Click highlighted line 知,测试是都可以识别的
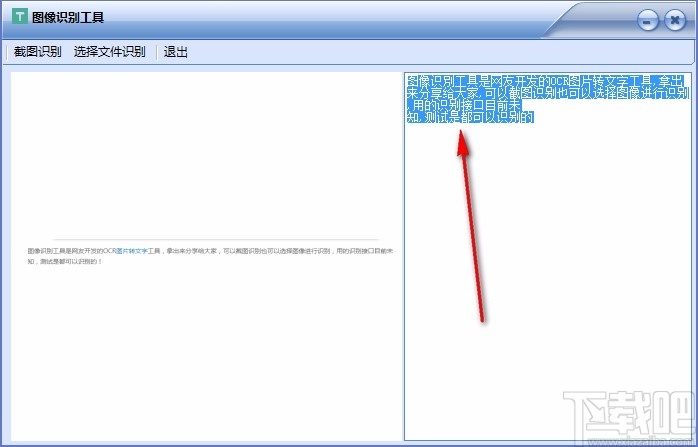698x447 pixels. pos(470,117)
